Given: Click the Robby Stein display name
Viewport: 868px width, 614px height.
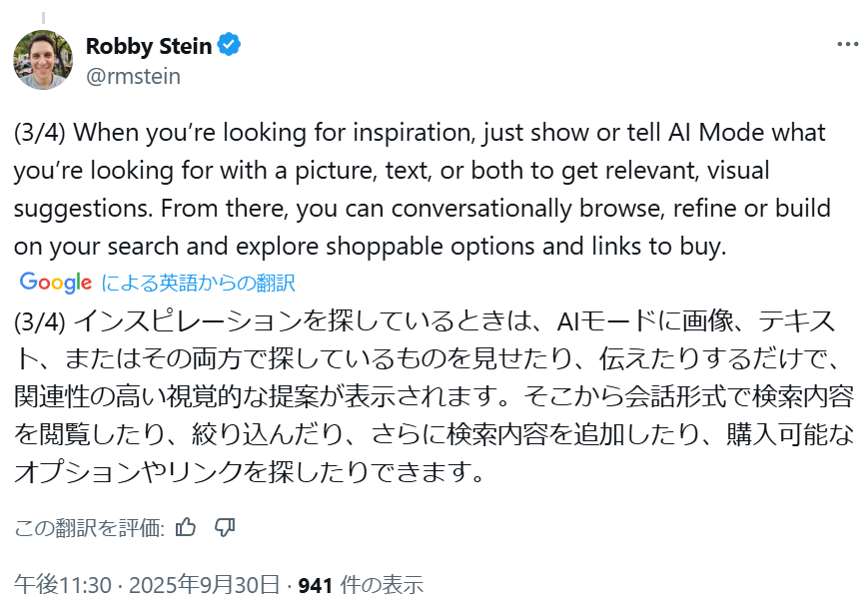Looking at the screenshot, I should (x=146, y=46).
